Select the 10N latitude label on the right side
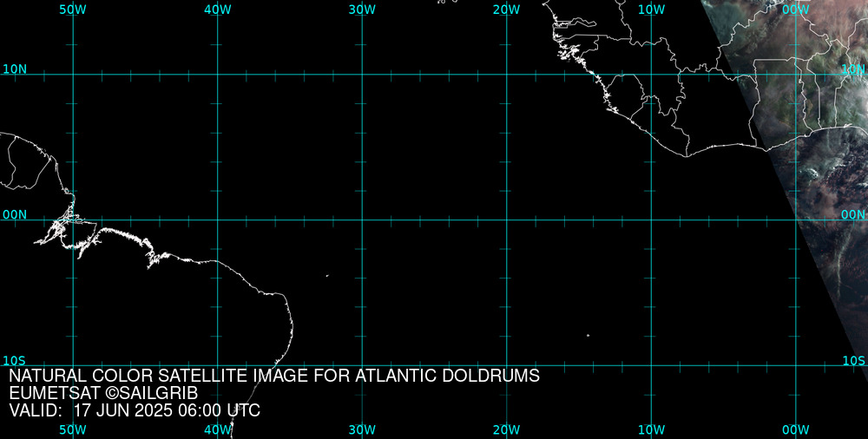 pos(853,69)
